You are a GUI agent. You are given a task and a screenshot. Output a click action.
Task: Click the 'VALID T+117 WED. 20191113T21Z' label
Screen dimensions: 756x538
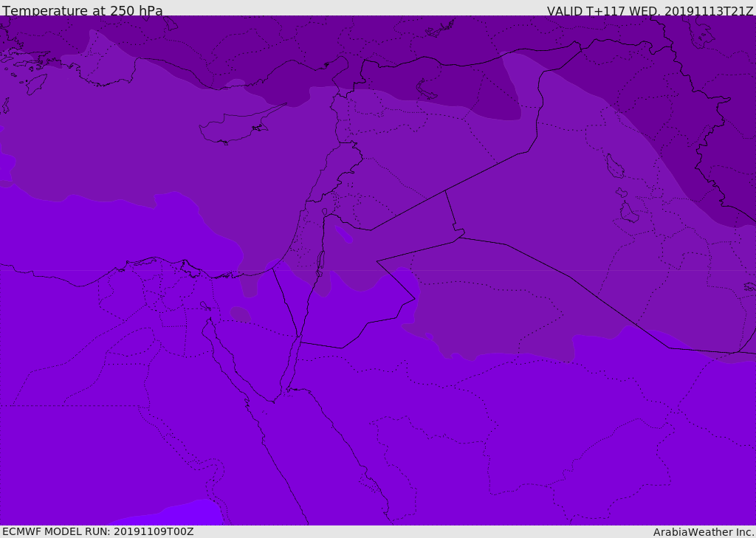[650, 11]
